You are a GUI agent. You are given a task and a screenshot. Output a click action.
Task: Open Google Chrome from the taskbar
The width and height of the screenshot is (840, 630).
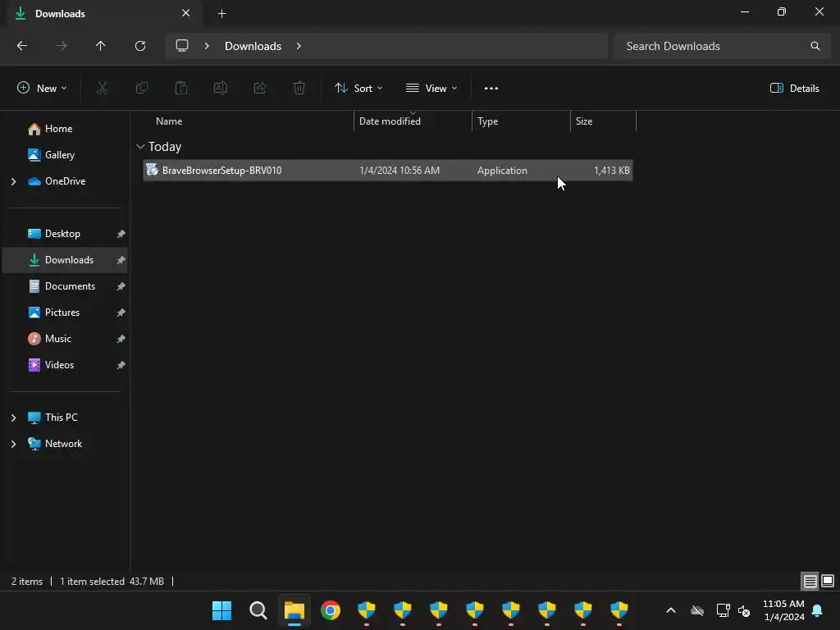click(331, 610)
